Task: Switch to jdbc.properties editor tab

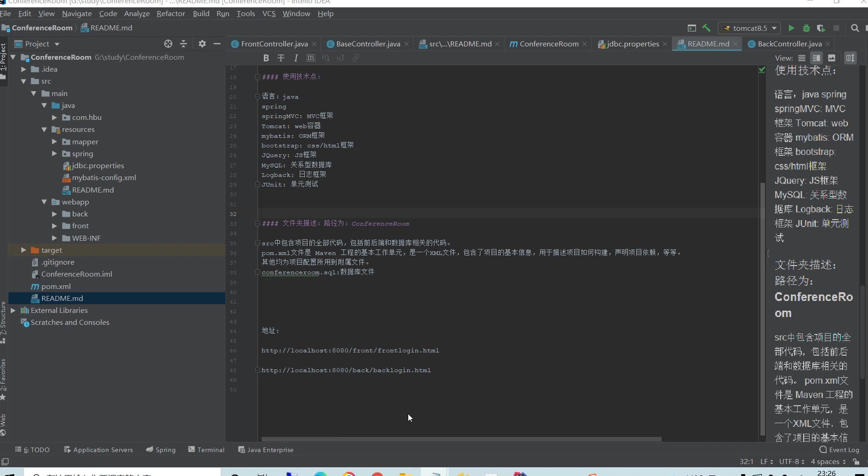Action: pyautogui.click(x=632, y=44)
